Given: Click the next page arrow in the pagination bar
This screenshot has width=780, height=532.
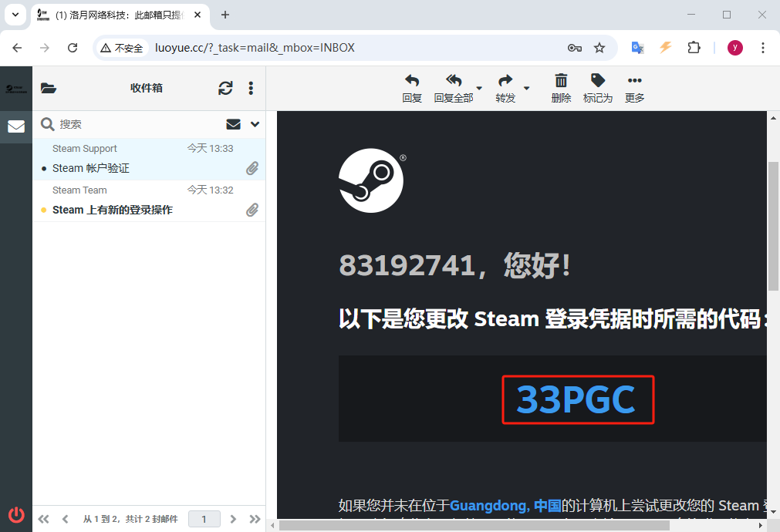Looking at the screenshot, I should [233, 519].
